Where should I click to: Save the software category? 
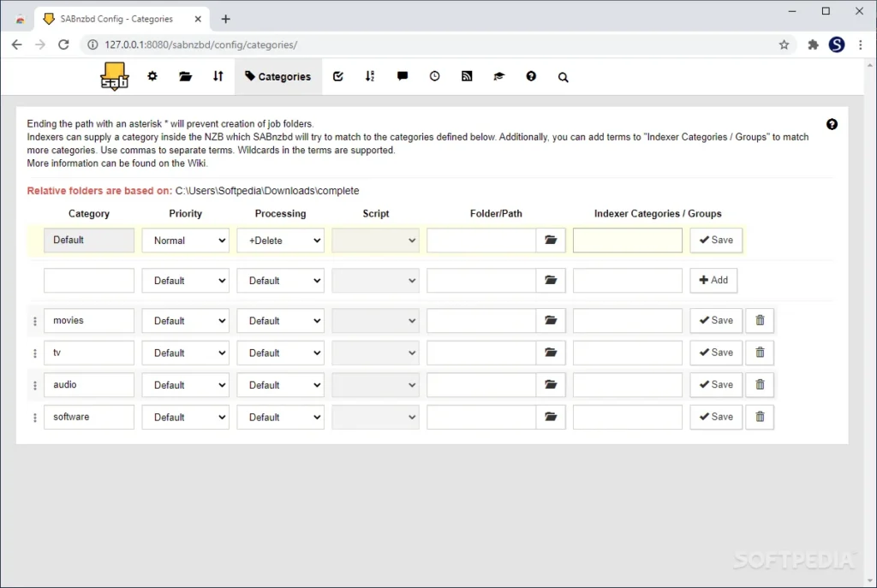pyautogui.click(x=716, y=417)
